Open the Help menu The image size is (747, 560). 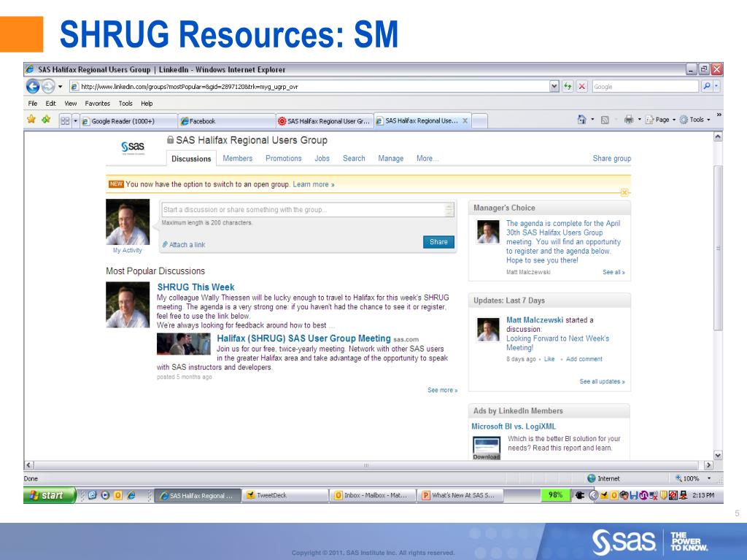[147, 104]
